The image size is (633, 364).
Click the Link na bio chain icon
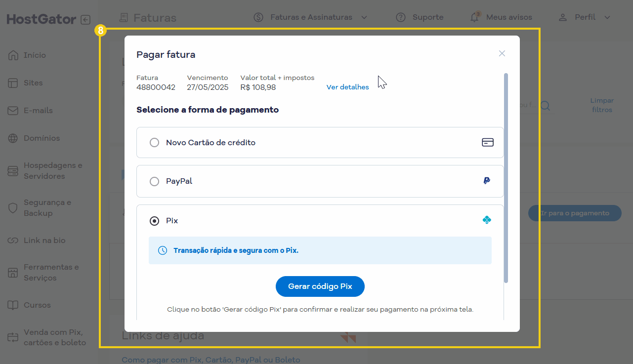pyautogui.click(x=13, y=241)
